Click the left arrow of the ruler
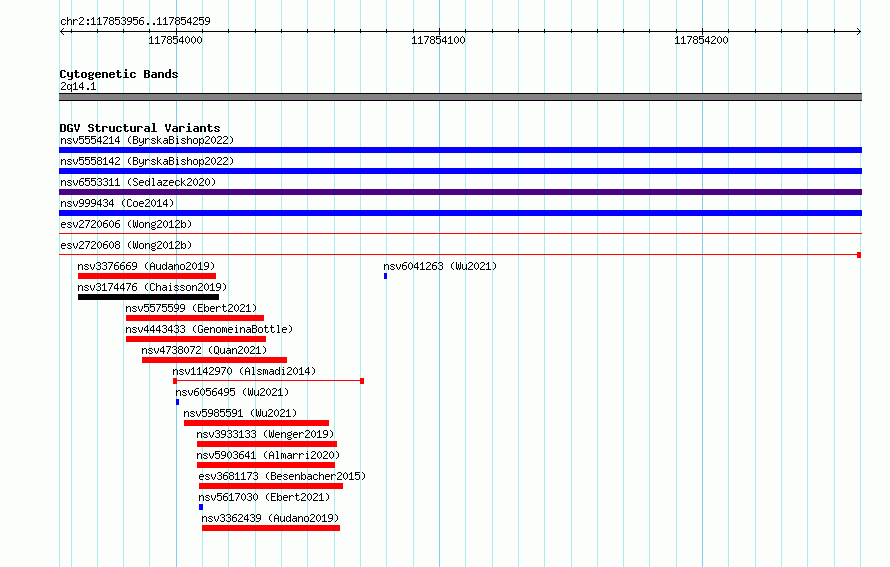 62,32
